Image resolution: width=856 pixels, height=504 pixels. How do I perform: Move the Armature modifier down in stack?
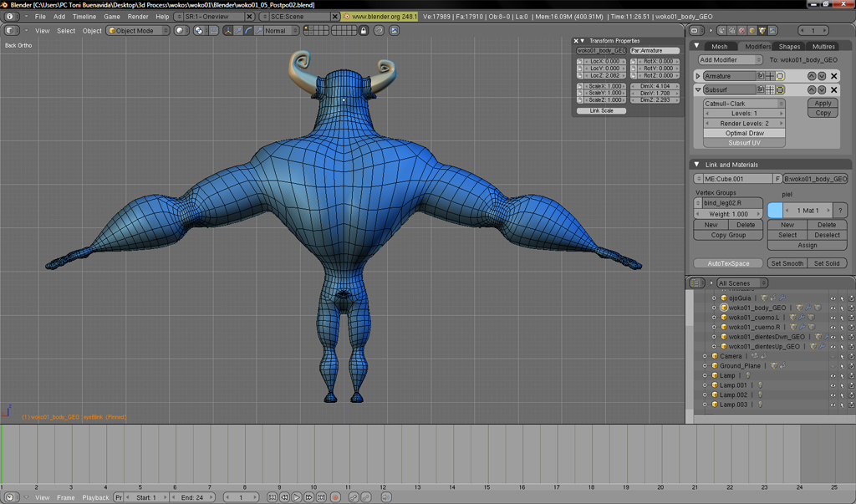(822, 76)
